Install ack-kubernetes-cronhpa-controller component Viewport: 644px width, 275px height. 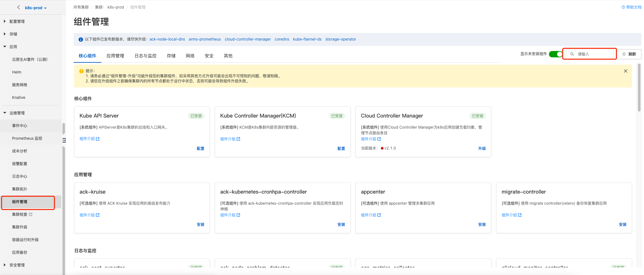tap(341, 224)
